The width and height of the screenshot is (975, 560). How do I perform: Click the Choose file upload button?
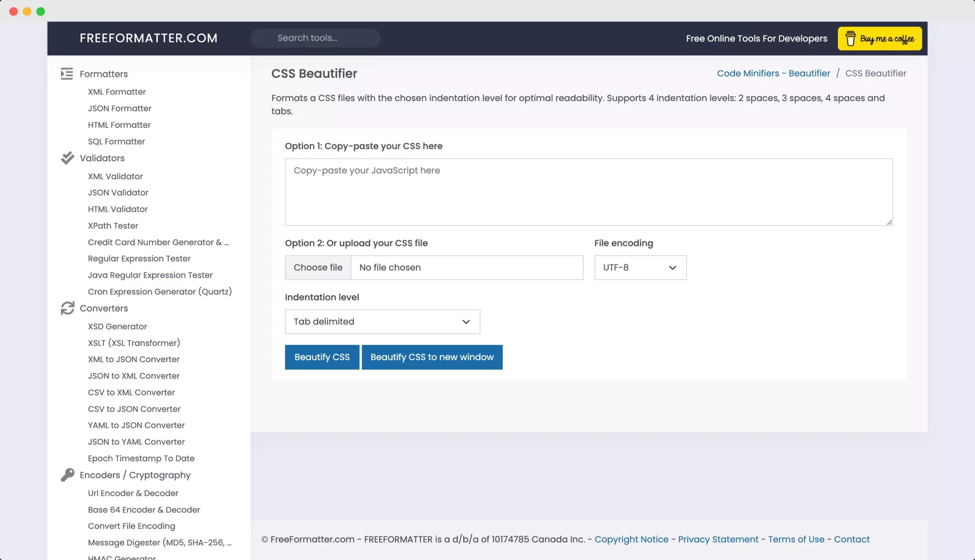tap(318, 267)
